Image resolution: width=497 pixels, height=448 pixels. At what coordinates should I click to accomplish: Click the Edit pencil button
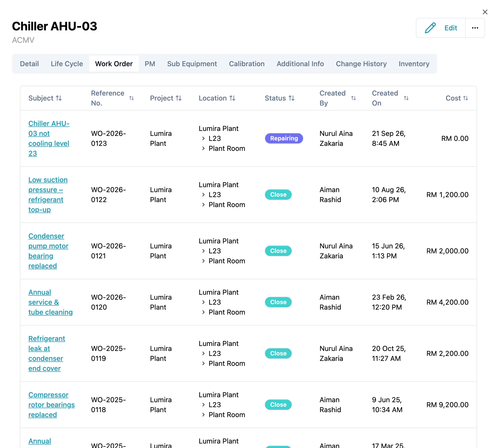[x=441, y=28]
